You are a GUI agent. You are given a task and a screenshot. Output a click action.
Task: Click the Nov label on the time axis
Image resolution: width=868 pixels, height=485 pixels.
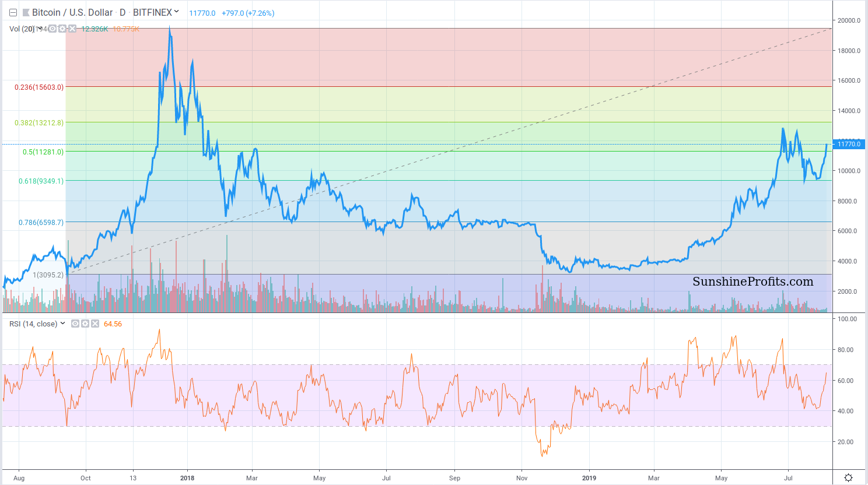point(521,478)
